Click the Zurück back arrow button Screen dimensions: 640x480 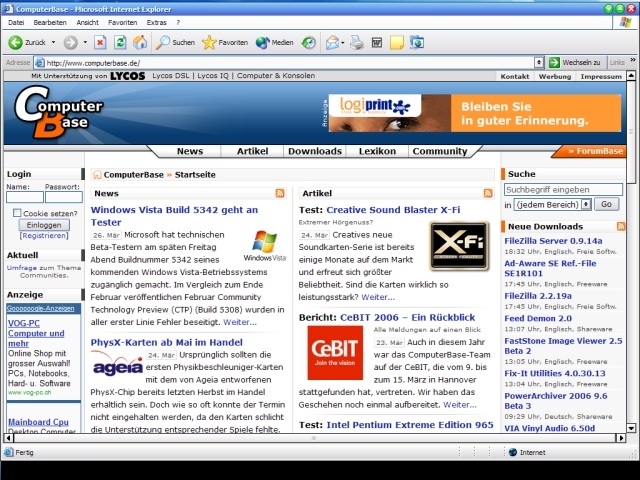27,42
